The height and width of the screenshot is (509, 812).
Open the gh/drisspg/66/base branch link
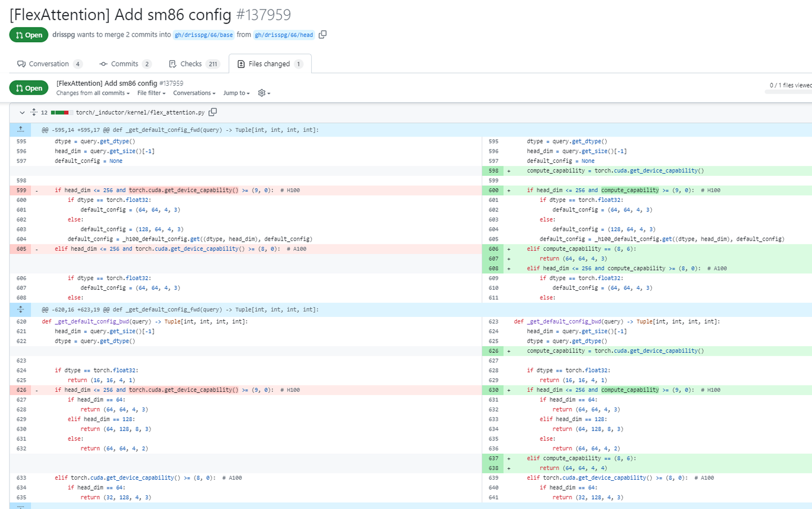pos(204,35)
